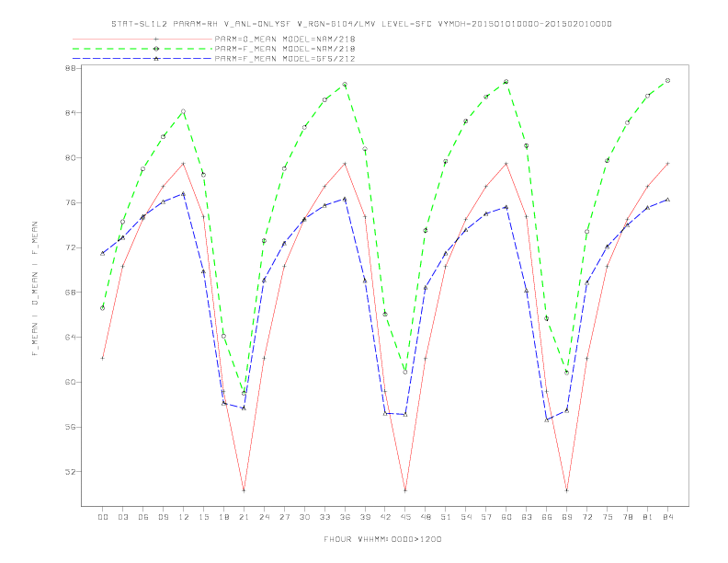Click y-axis tick label 76
Image resolution: width=728 pixels, height=563 pixels.
pyautogui.click(x=70, y=202)
